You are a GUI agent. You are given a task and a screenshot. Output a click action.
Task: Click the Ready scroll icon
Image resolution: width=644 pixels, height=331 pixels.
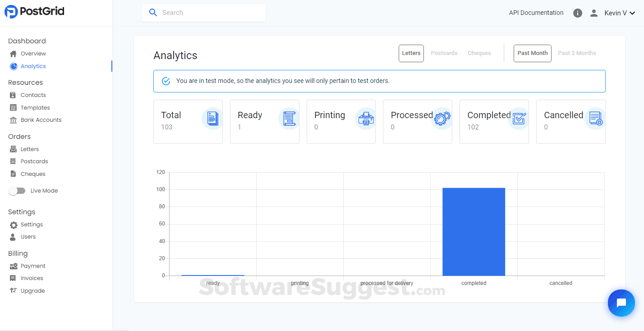(289, 119)
